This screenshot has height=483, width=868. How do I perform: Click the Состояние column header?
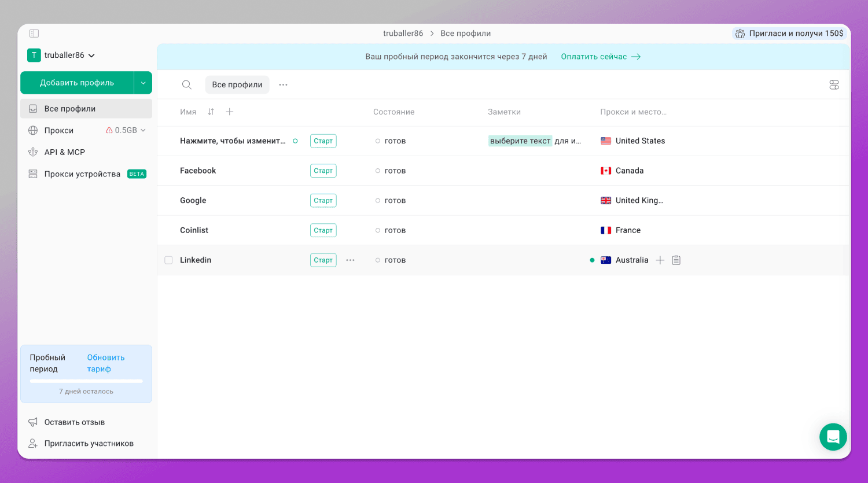pyautogui.click(x=393, y=112)
